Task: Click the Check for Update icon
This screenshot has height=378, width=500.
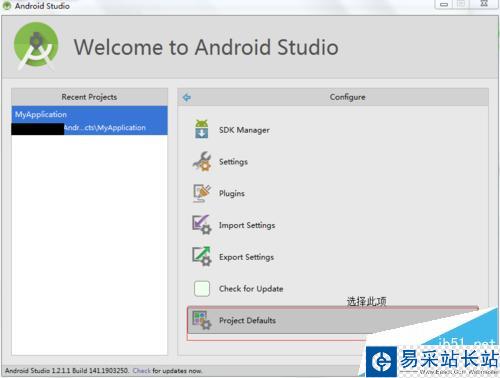Action: pos(202,288)
